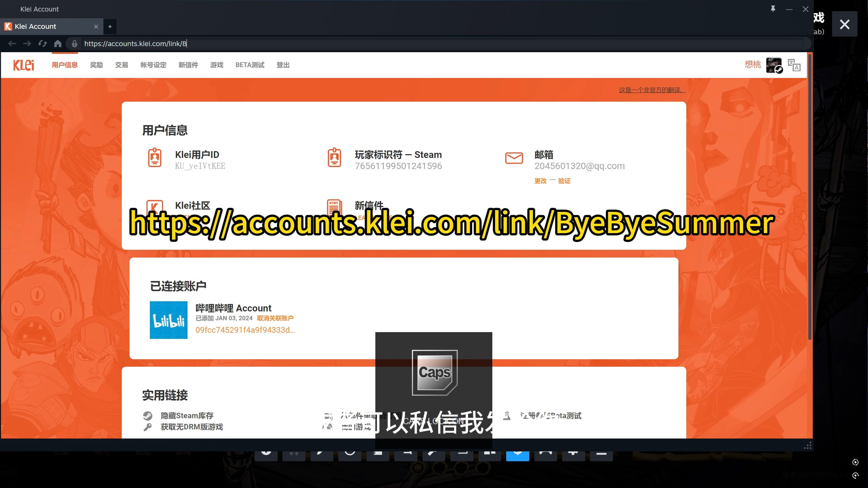Select the email address 2045601320@qq.com
The width and height of the screenshot is (868, 488).
pyautogui.click(x=579, y=166)
